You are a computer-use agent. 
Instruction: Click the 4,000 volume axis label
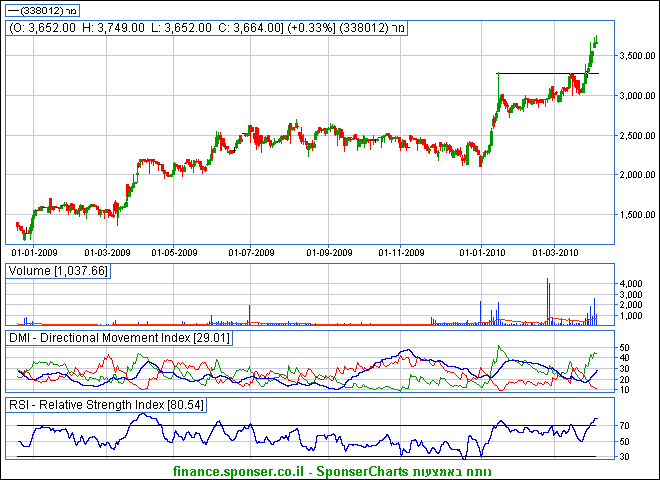(630, 284)
